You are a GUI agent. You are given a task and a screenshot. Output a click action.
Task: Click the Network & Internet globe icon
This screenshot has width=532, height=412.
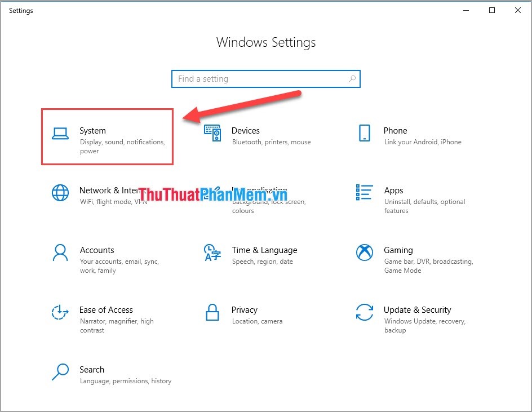coord(60,193)
